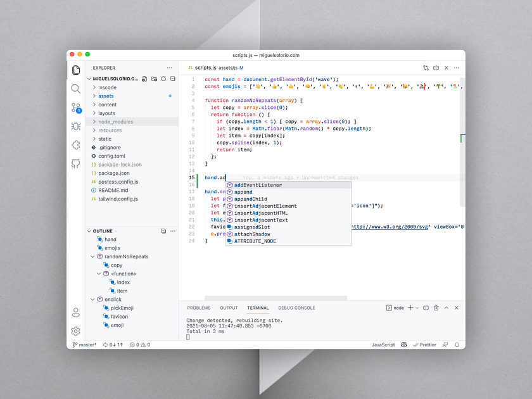
Task: Open the Manage settings gear
Action: click(76, 331)
